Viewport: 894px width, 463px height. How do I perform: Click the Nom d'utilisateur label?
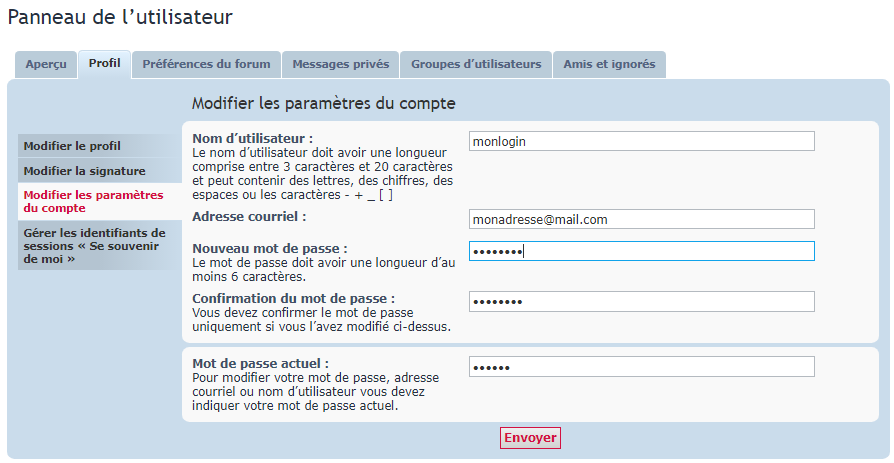pyautogui.click(x=253, y=139)
